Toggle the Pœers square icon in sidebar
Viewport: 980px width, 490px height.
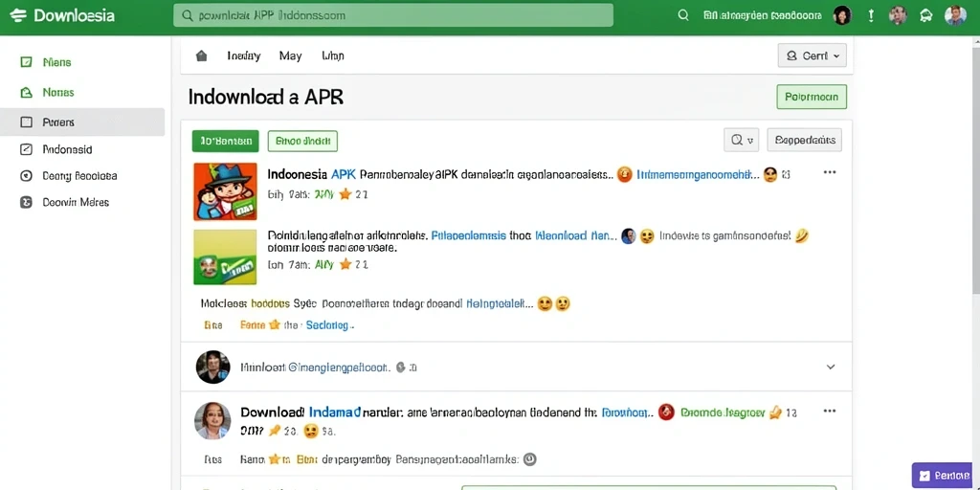tap(26, 122)
